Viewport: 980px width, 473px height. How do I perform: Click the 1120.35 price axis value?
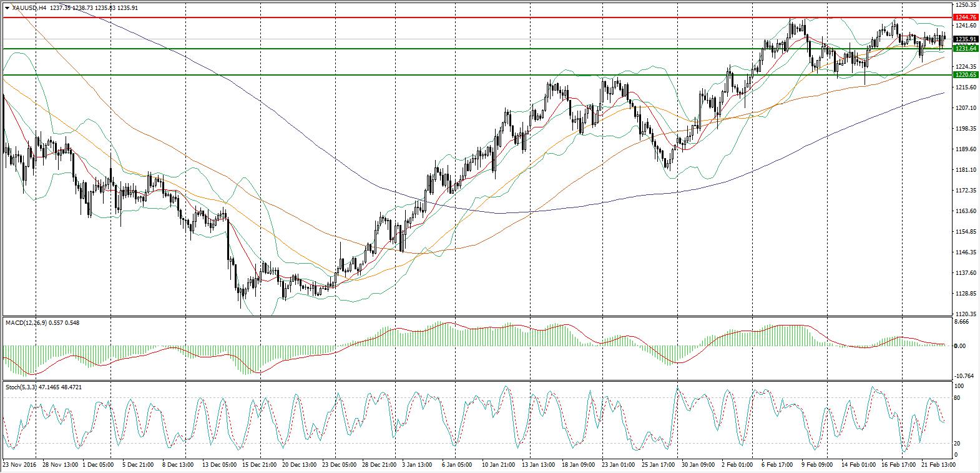coord(965,314)
